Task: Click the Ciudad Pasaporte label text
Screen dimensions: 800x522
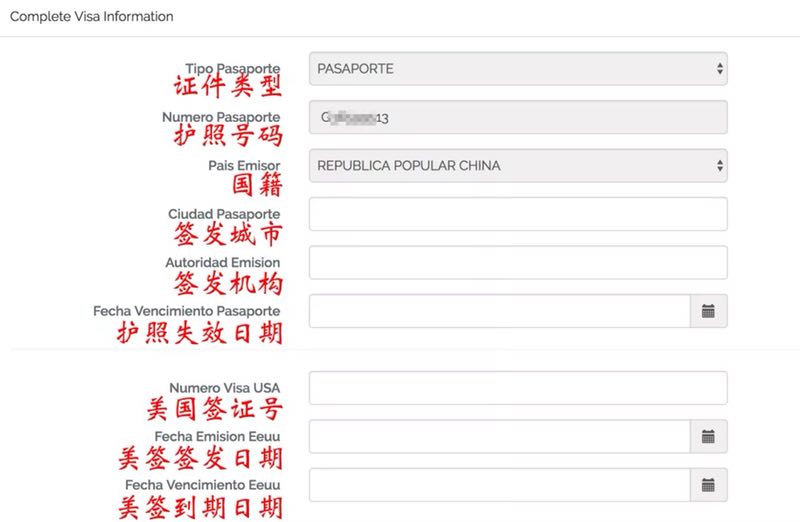Action: (224, 214)
